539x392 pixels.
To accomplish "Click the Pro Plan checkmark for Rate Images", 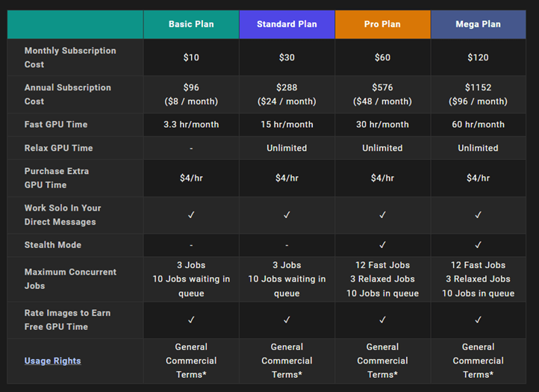I will pos(382,320).
